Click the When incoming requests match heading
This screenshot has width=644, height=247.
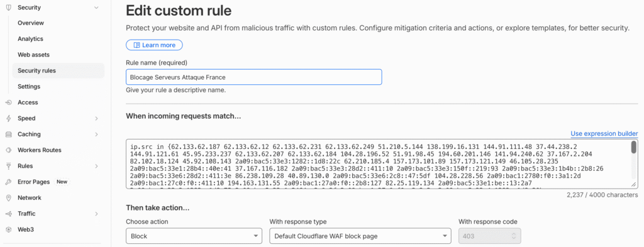[183, 116]
